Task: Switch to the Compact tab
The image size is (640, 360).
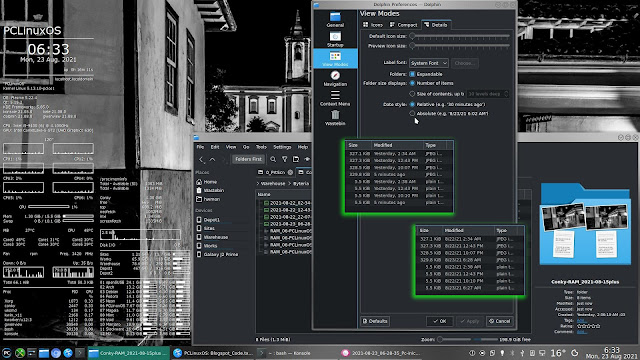Action: point(403,25)
